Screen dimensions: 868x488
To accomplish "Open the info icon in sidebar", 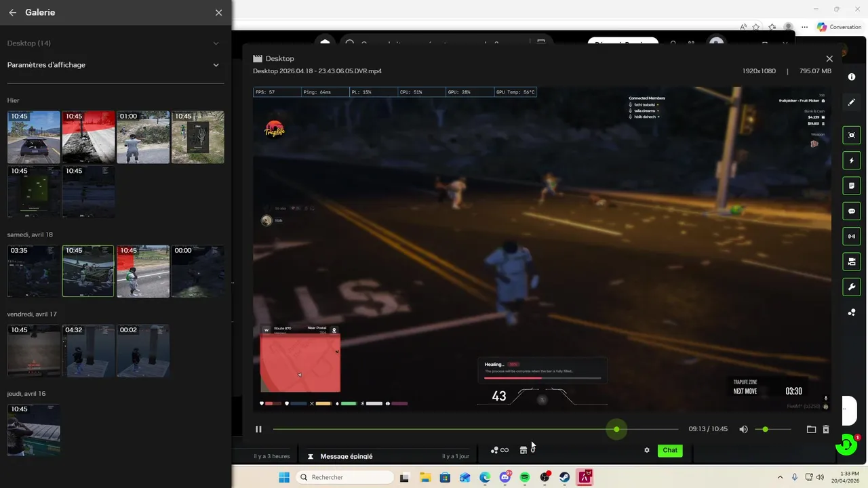I will [852, 77].
